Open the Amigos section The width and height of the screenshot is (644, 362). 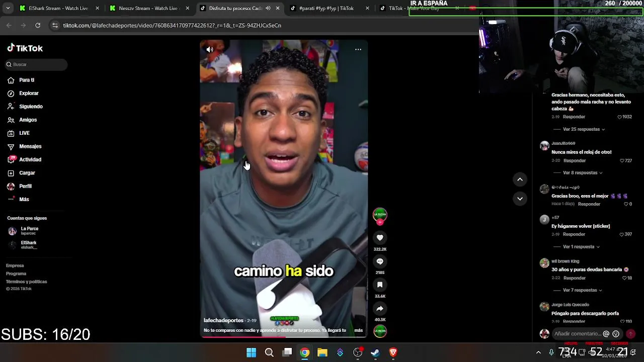[28, 120]
